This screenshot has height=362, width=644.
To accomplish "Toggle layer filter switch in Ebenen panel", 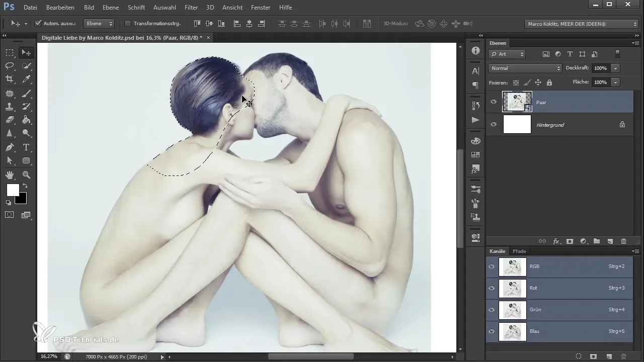I will coord(618,54).
